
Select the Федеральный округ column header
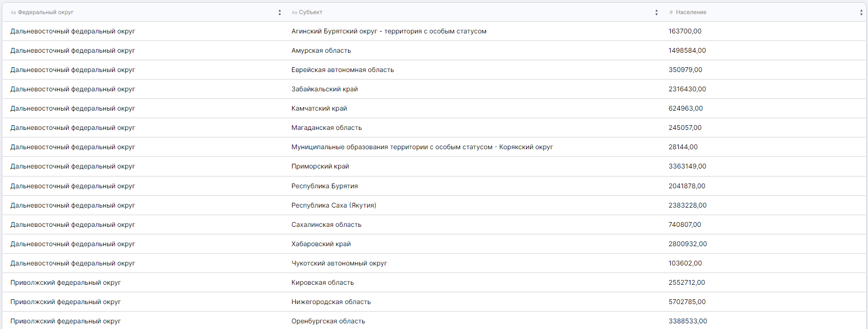tap(46, 12)
